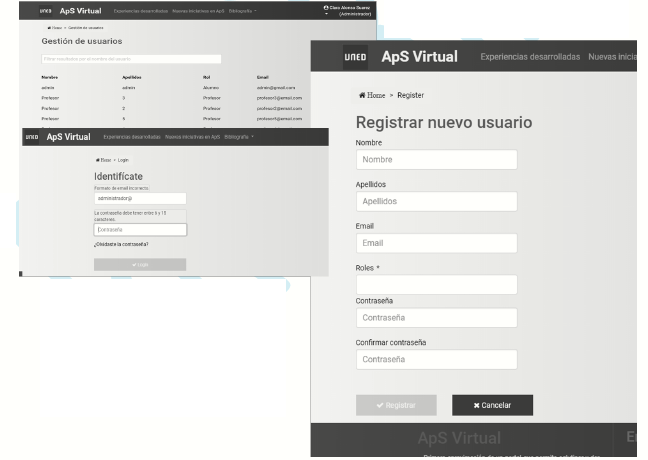Click the UNED logo on the Gestión de usuarios page
648x460 pixels.
[x=45, y=10]
